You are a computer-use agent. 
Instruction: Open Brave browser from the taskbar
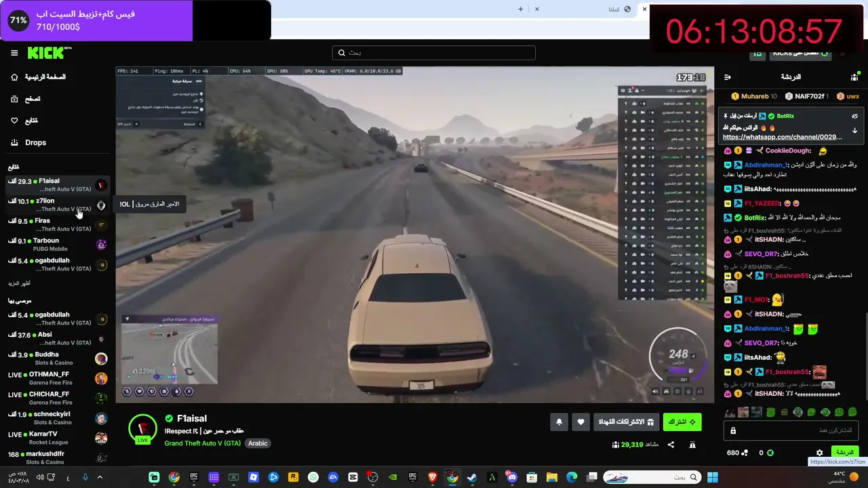pos(433,477)
